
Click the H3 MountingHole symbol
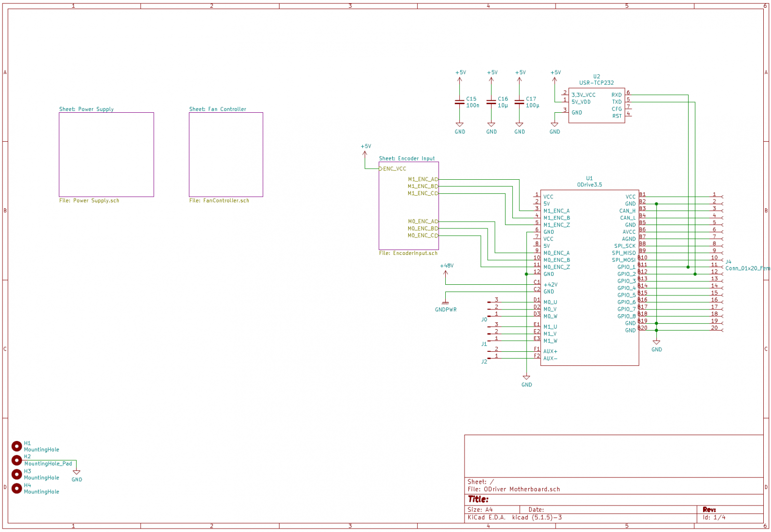click(x=17, y=474)
